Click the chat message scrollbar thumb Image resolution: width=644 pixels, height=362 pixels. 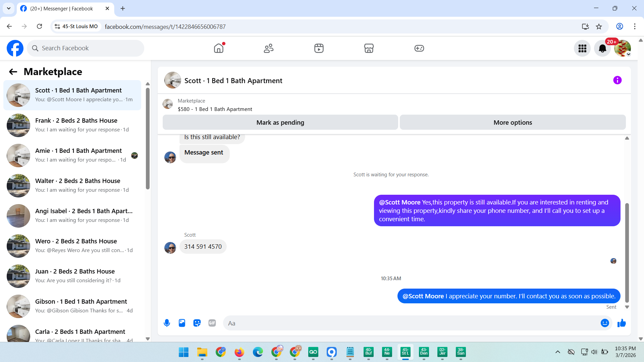(627, 253)
